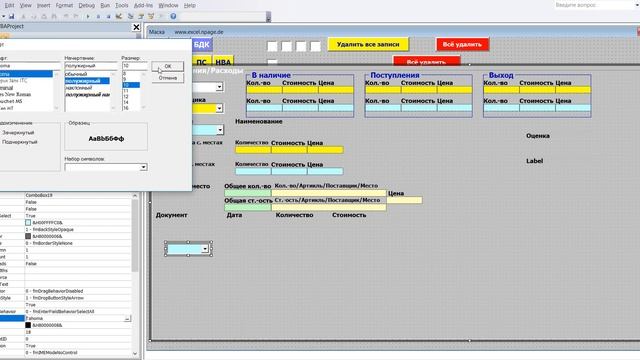This screenshot has height=360, width=640.
Task: Toggle Design Mode toolbar icon
Action: (x=119, y=16)
